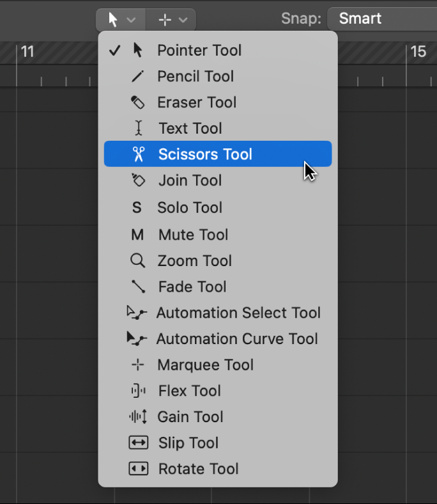Select the Pointer Tool arrow icon
The height and width of the screenshot is (504, 437).
(138, 50)
